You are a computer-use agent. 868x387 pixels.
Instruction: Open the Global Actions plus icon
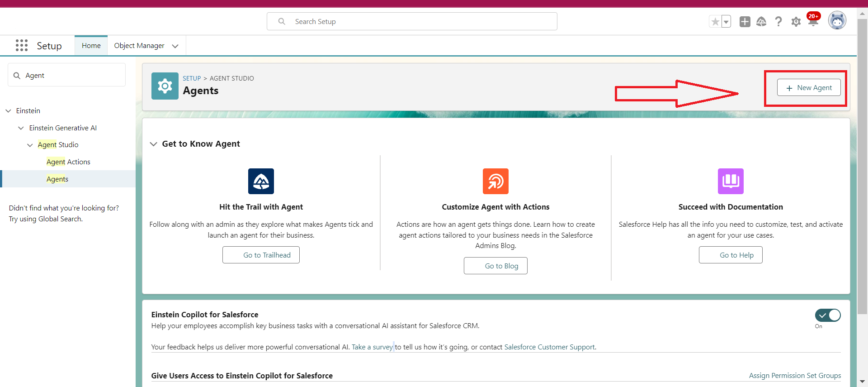745,22
